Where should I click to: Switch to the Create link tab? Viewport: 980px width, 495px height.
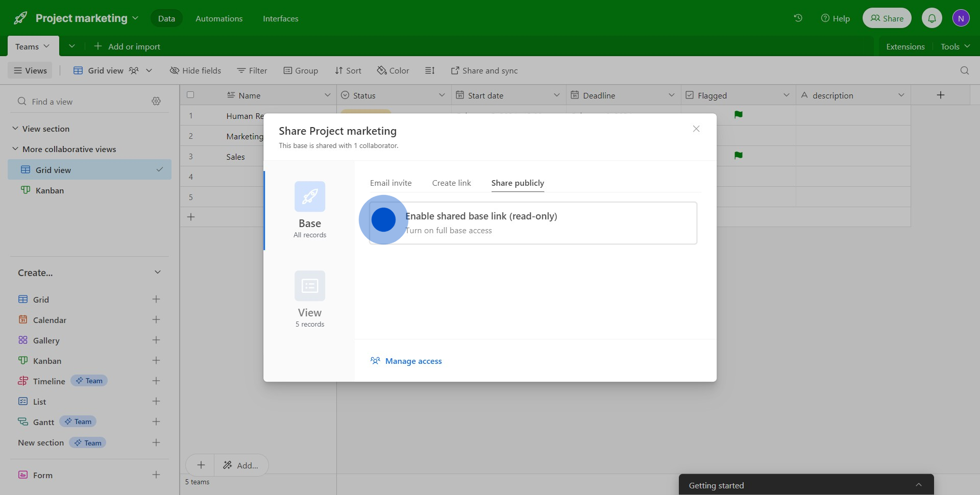coord(451,183)
